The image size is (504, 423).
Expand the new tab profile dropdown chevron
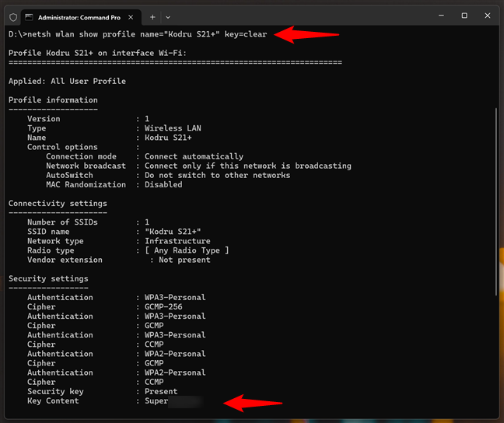coord(168,16)
